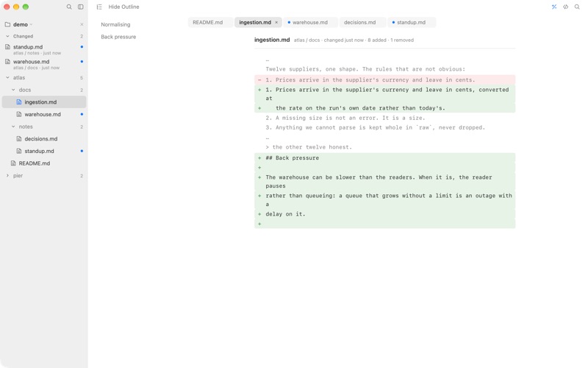
Task: Close the demo workspace with X
Action: click(82, 24)
